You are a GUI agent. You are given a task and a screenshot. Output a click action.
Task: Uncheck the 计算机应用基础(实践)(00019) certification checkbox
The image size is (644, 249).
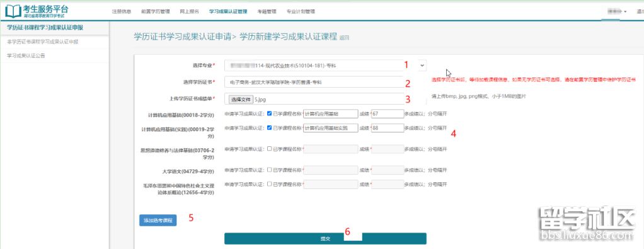[x=269, y=128]
